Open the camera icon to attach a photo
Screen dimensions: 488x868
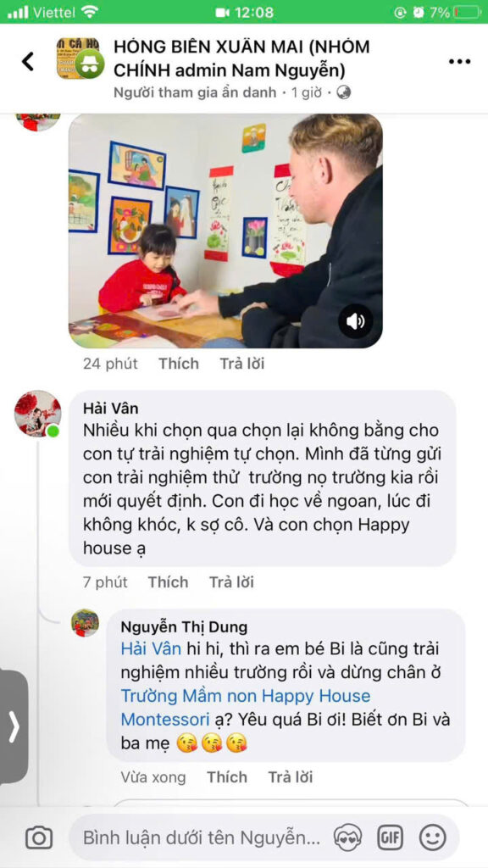tap(39, 837)
